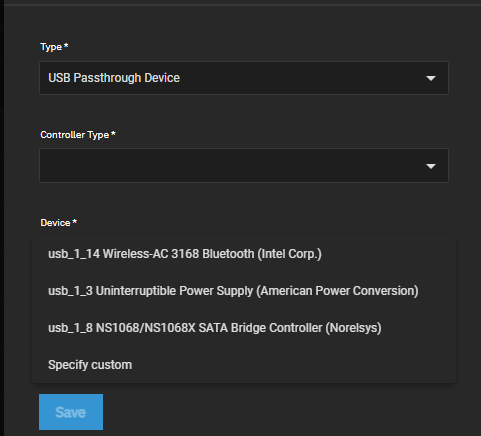Submit the device form with Save
Screen dimensions: 481x436
point(71,412)
